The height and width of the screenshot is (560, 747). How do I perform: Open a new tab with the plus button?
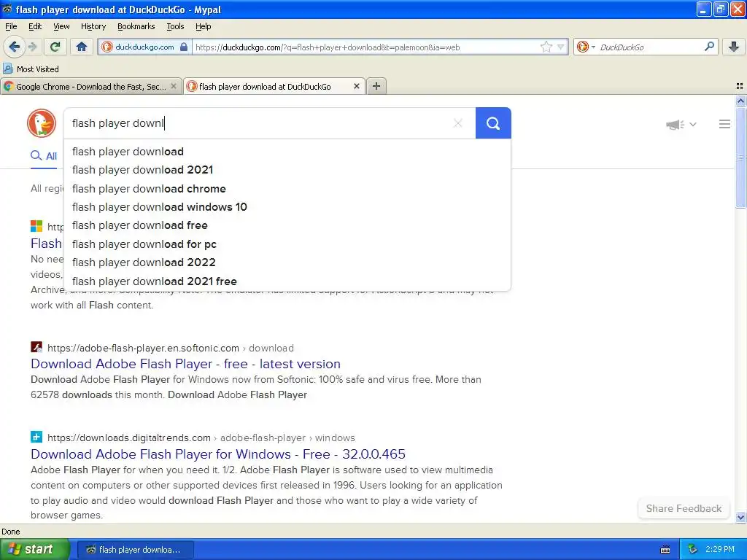376,86
